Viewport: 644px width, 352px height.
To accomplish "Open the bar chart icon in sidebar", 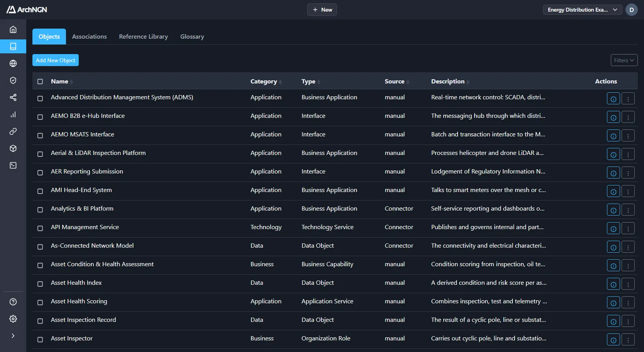I will (13, 114).
